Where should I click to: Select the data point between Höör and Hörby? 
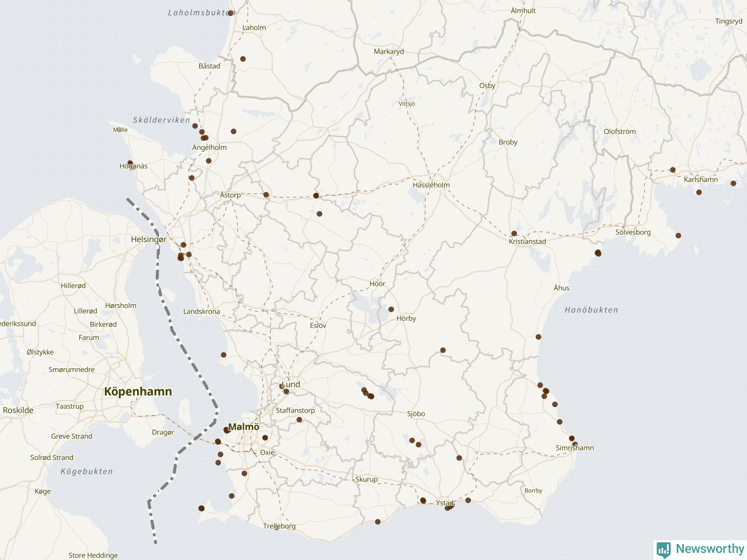click(x=391, y=309)
